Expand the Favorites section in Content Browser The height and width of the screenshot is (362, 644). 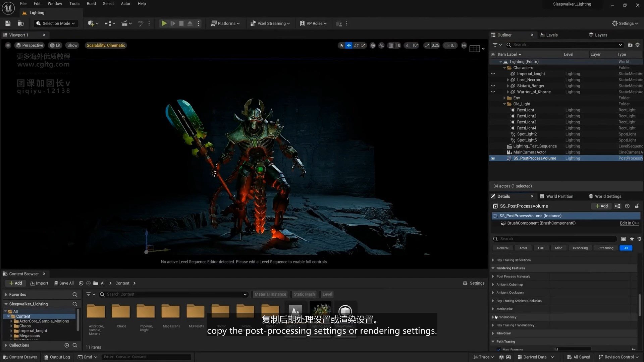6,295
